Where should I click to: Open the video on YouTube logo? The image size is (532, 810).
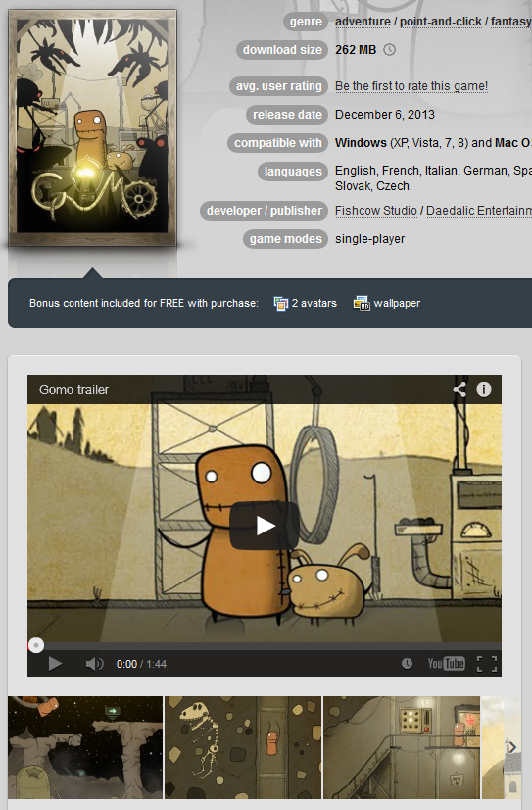coord(447,663)
